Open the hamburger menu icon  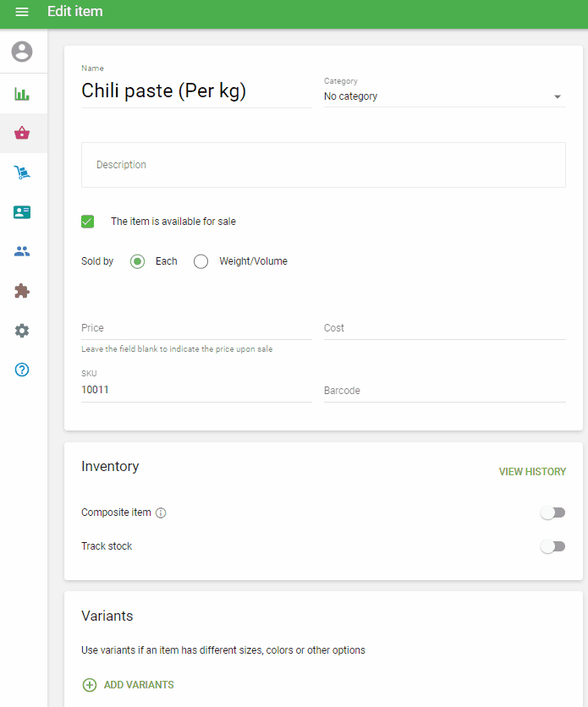(22, 12)
